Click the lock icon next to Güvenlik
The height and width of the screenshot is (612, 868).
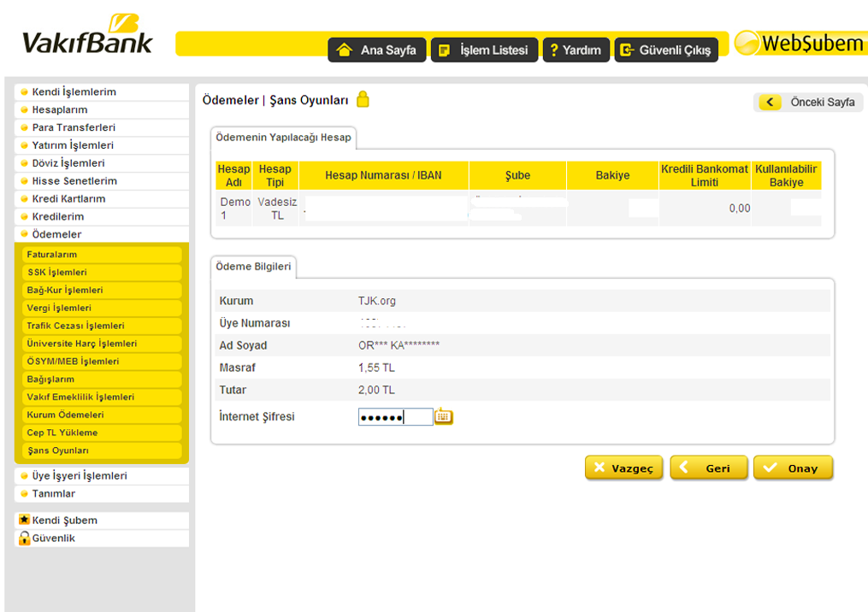pos(24,538)
